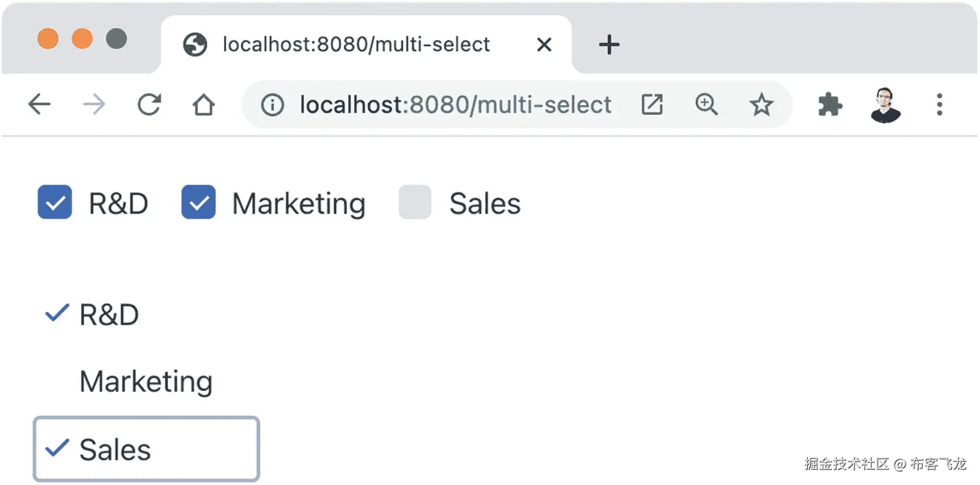The width and height of the screenshot is (980, 485).
Task: Uncheck the Marketing checkbox
Action: (x=198, y=202)
